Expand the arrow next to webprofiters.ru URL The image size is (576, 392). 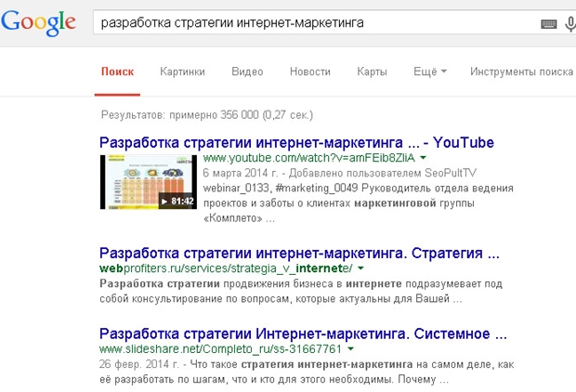360,268
